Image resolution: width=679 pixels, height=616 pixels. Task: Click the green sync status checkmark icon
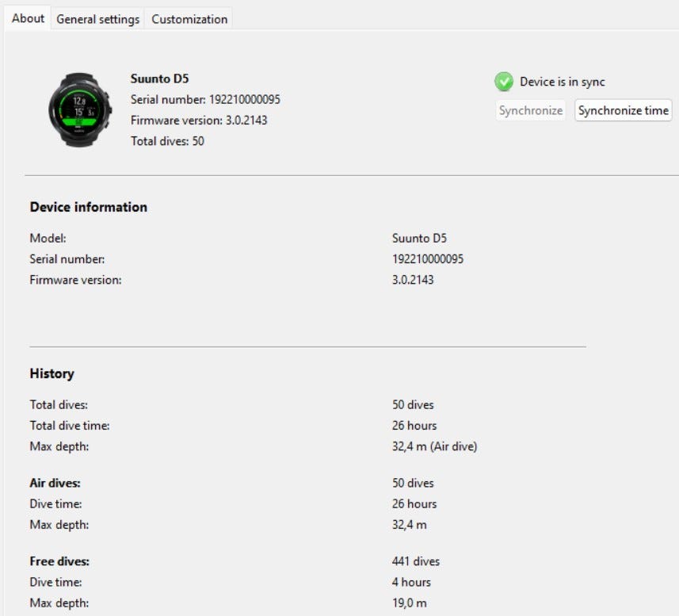[504, 82]
